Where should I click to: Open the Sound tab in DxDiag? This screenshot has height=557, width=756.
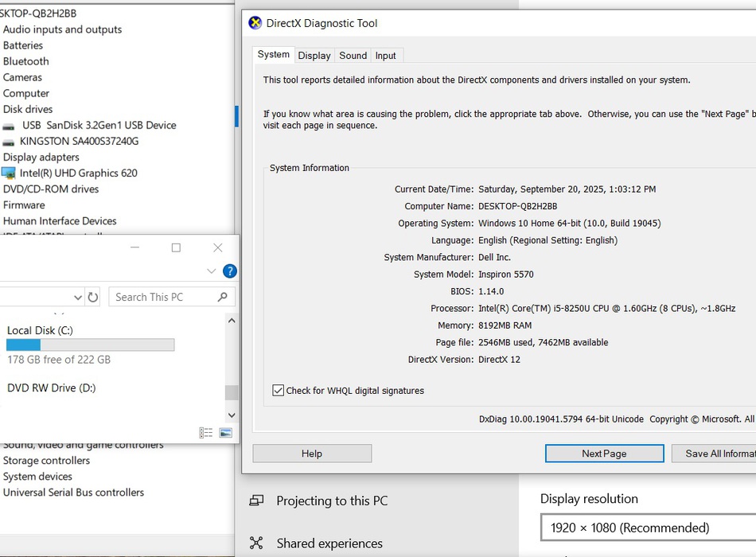tap(353, 56)
